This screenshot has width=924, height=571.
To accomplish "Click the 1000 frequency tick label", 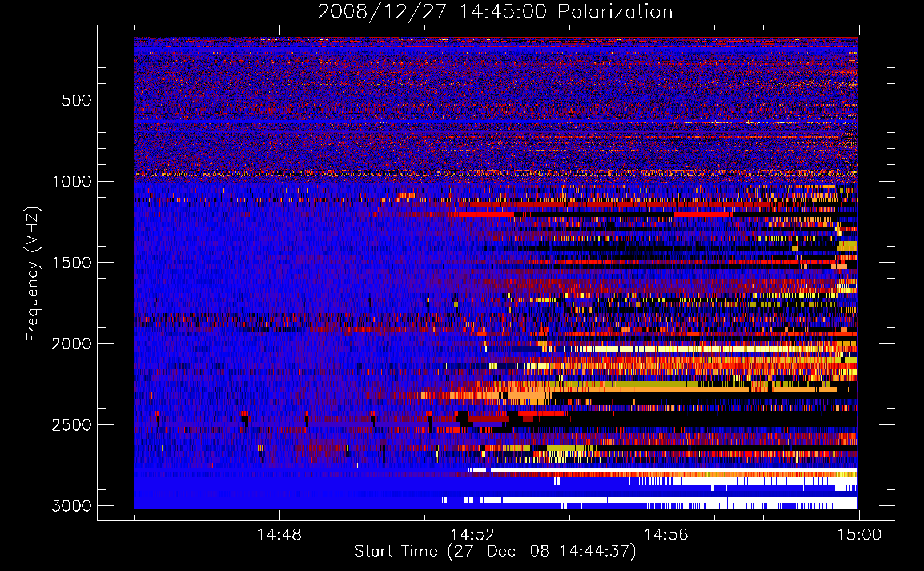I will tap(71, 182).
